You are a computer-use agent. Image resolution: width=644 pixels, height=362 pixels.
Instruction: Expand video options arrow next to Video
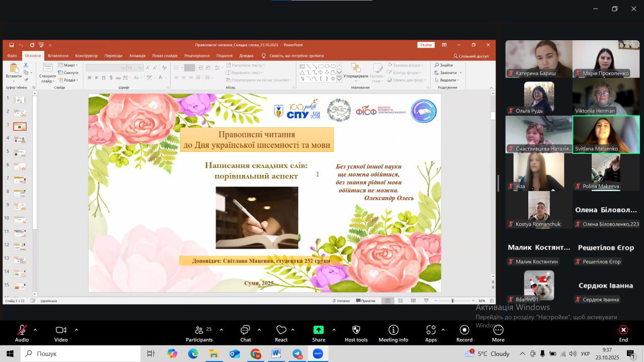[x=76, y=330]
